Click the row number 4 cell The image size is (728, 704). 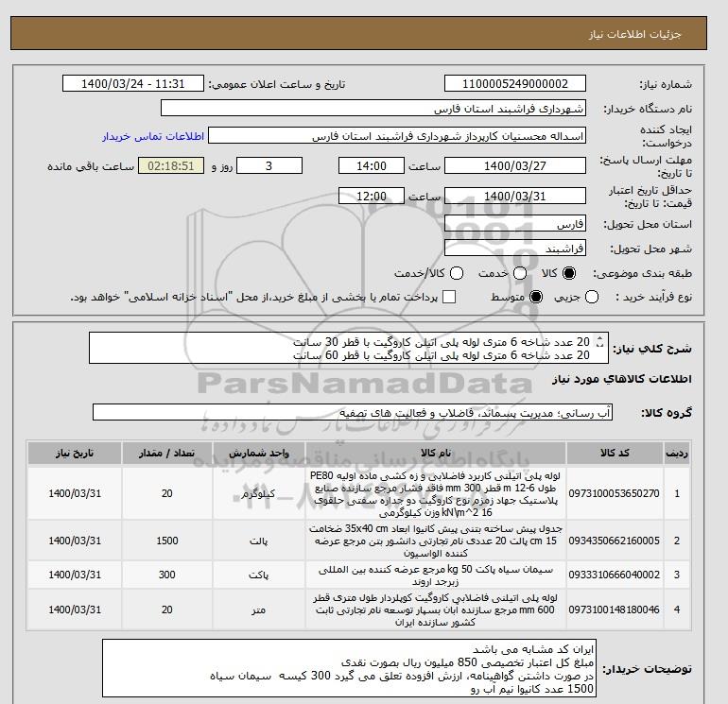(x=677, y=610)
